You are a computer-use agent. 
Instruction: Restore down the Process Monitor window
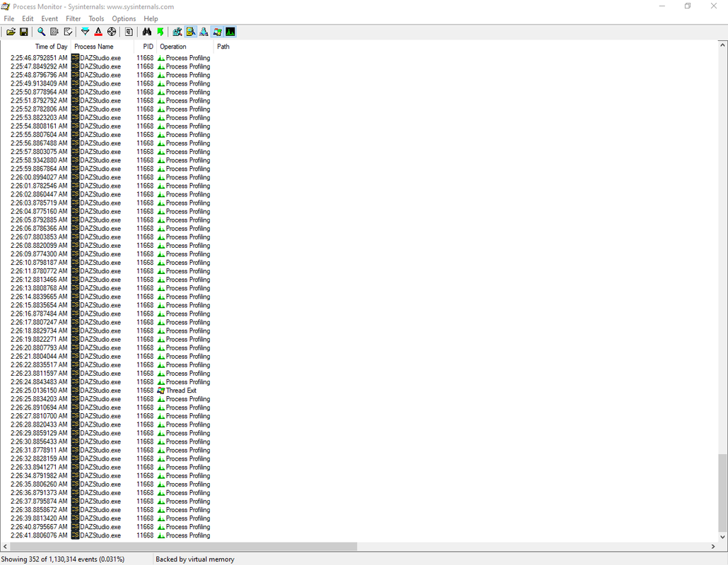tap(688, 6)
